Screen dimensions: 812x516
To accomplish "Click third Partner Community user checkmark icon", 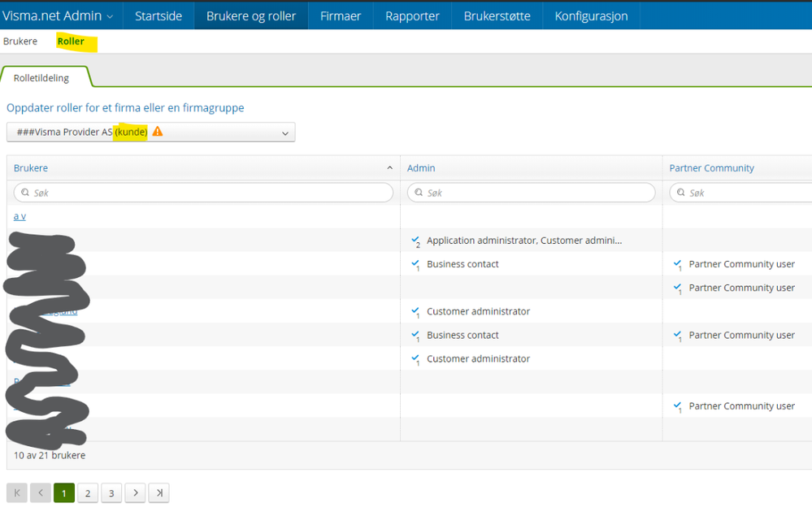I will [x=677, y=336].
